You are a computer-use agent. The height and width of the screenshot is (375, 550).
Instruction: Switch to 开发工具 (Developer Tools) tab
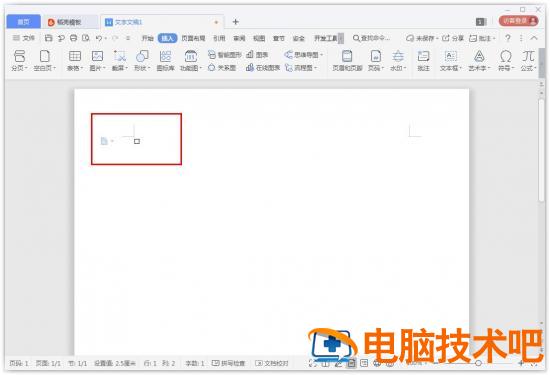coord(326,38)
